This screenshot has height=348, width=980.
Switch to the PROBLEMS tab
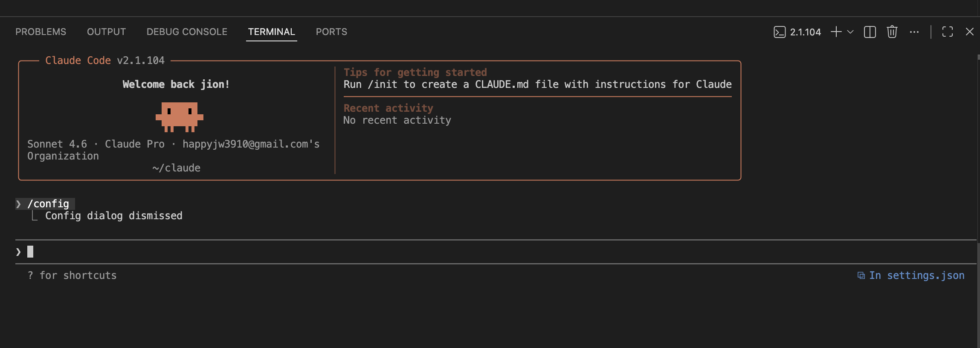tap(41, 32)
